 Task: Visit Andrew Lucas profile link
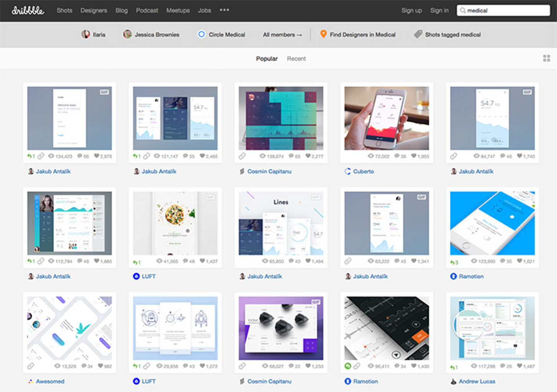pos(477,381)
